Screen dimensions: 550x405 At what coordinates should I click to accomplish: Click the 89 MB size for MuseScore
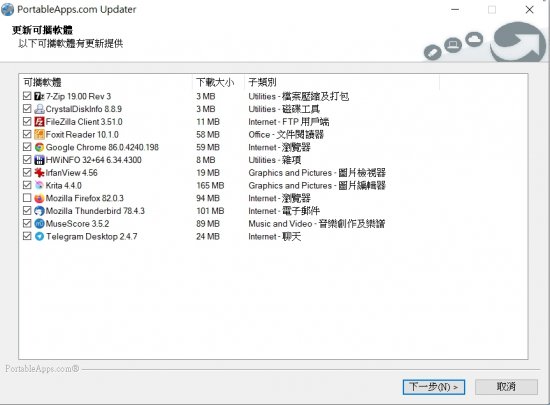pyautogui.click(x=208, y=223)
